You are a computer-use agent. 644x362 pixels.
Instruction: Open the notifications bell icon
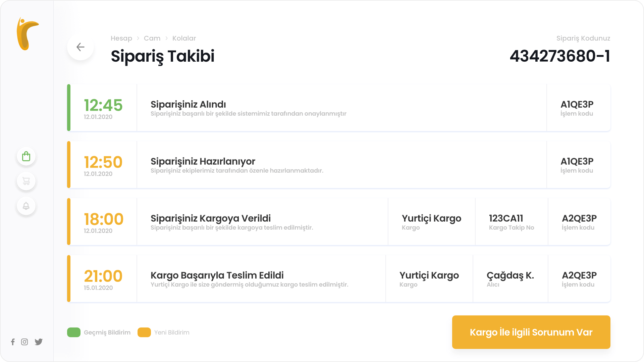pyautogui.click(x=26, y=206)
